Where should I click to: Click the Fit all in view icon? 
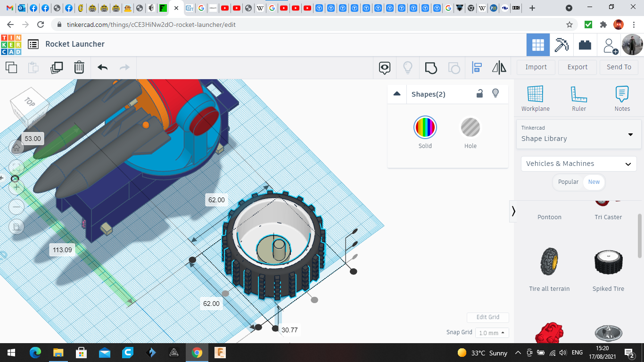[x=17, y=167]
